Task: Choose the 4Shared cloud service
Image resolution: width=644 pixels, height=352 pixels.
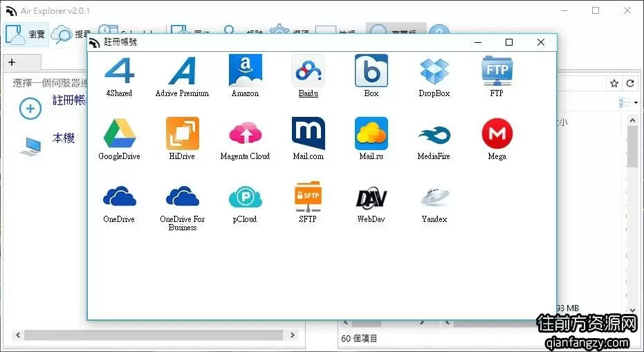Action: pos(119,77)
